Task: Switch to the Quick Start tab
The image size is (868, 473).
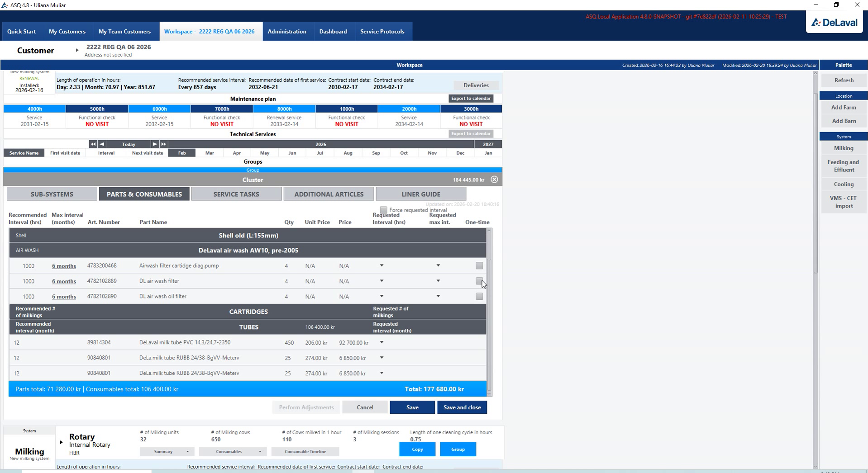Action: 21,32
